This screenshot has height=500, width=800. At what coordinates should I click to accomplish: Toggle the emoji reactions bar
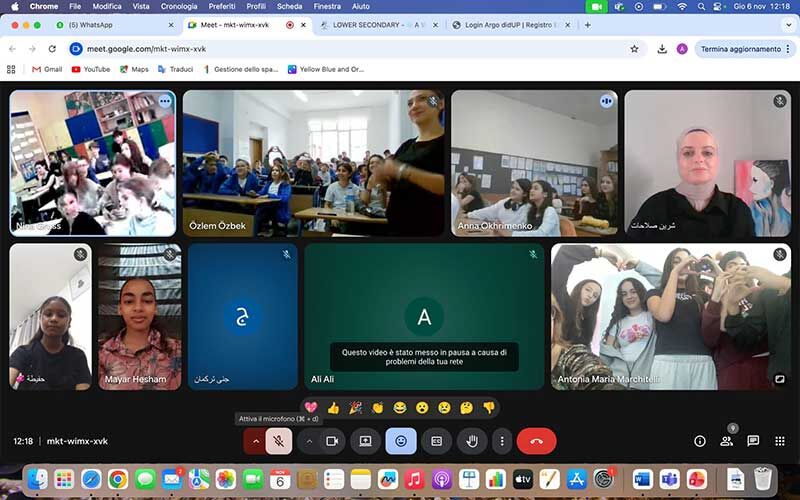[401, 441]
